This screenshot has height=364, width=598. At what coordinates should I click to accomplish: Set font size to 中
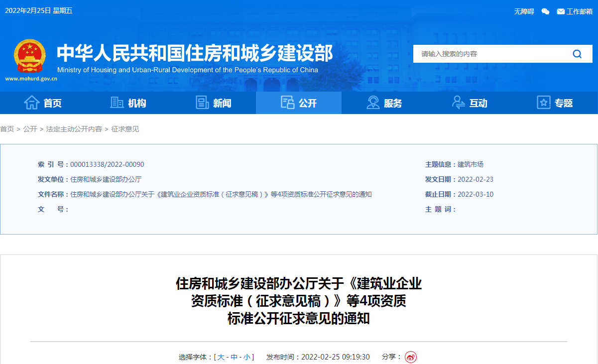pyautogui.click(x=234, y=357)
